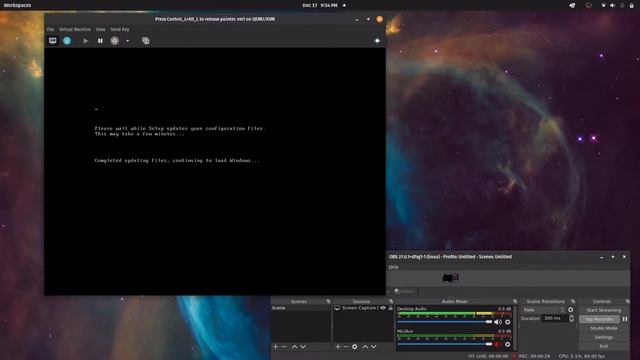Move scene up in Scenes panel

click(294, 347)
